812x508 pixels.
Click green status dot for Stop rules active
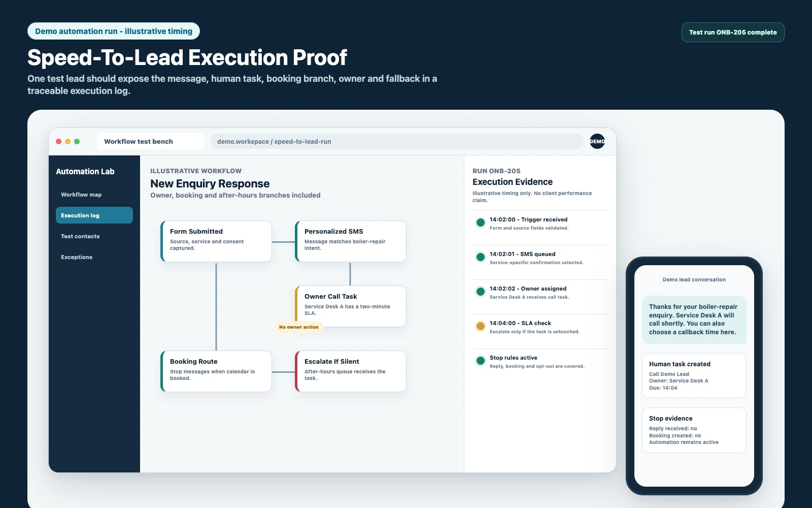tap(480, 361)
